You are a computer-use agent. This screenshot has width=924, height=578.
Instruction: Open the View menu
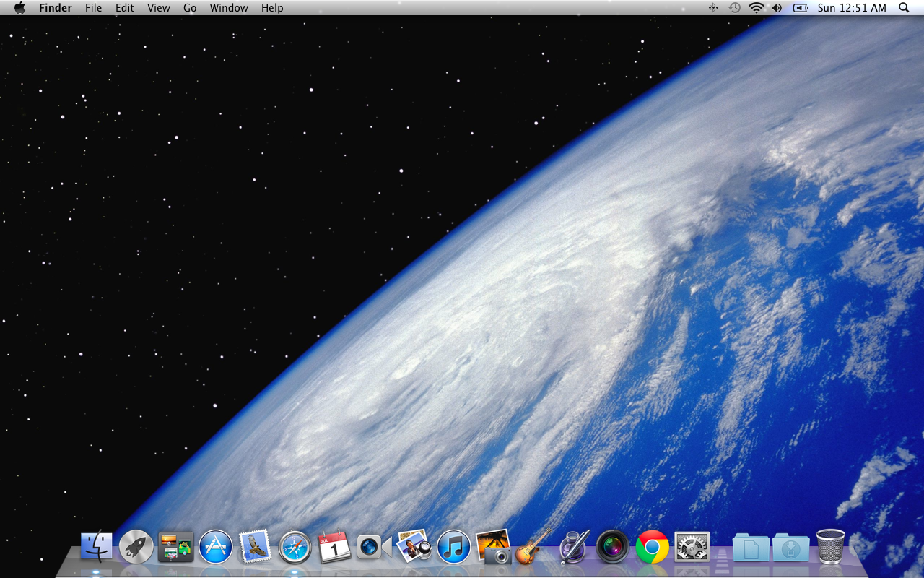click(159, 8)
